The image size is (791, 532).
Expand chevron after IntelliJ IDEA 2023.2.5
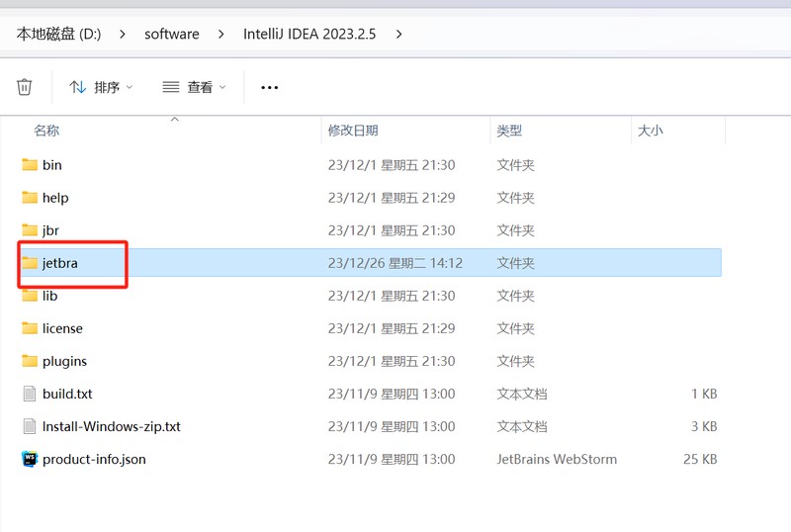point(399,34)
